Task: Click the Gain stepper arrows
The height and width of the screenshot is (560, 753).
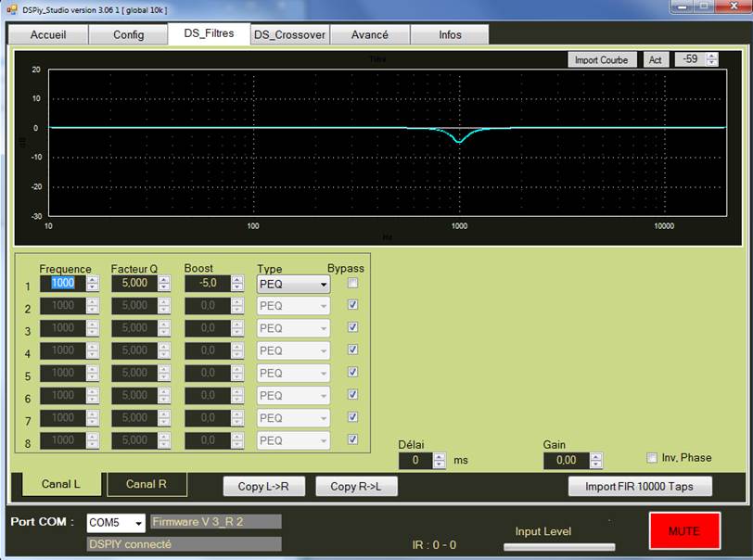Action: [x=596, y=461]
